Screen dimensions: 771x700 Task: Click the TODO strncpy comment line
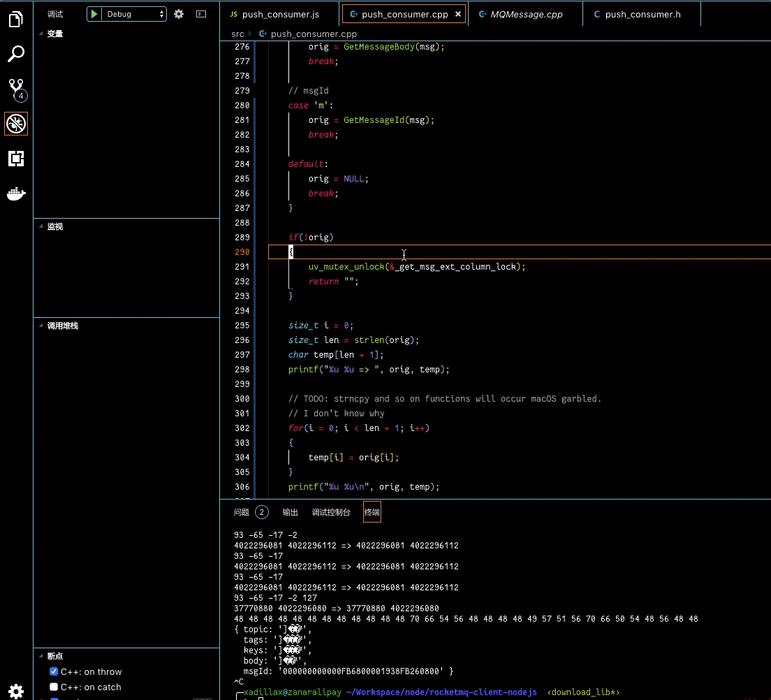coord(444,398)
